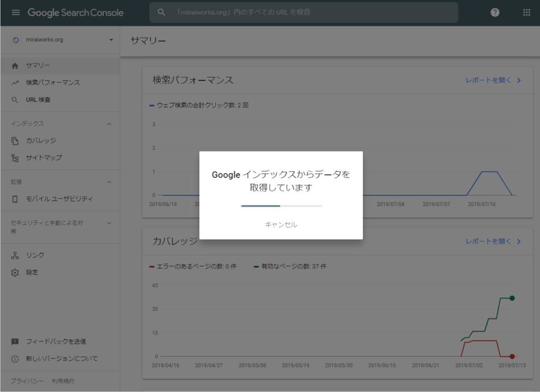Click the info icon for 新しいバージョンについて
Viewport: 540px width, 392px height.
tap(15, 359)
